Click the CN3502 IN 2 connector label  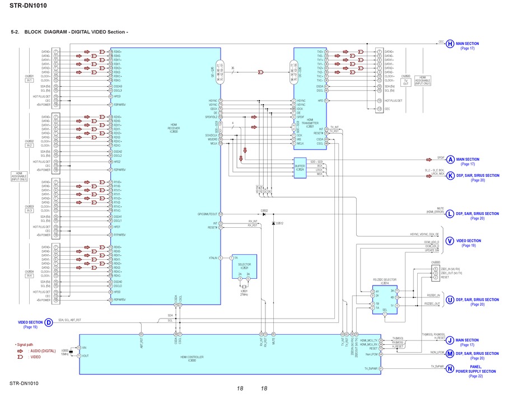(29, 143)
